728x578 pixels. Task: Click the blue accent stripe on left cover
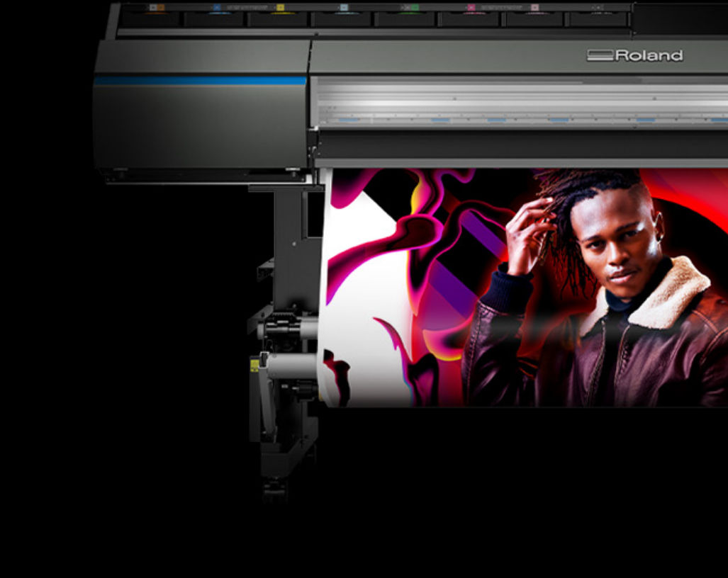tap(200, 81)
